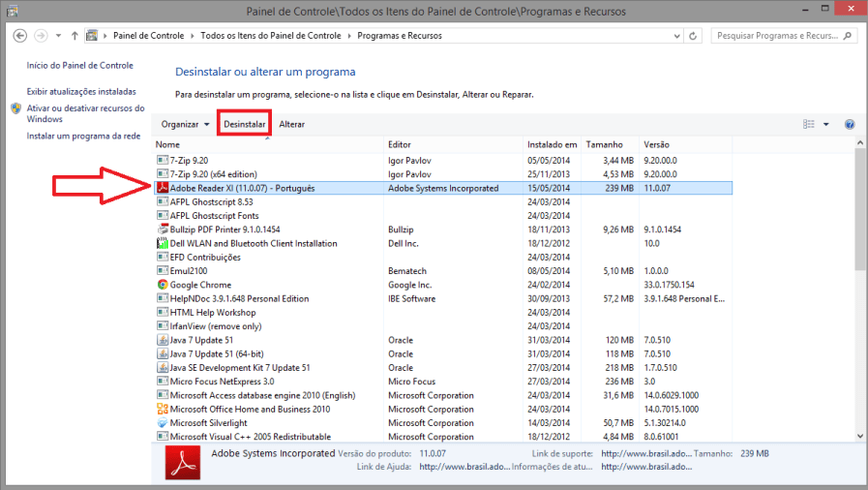Screen dimensions: 868x490
Task: Select Micro Focus NetExpress 3.0 entry
Action: tap(222, 382)
